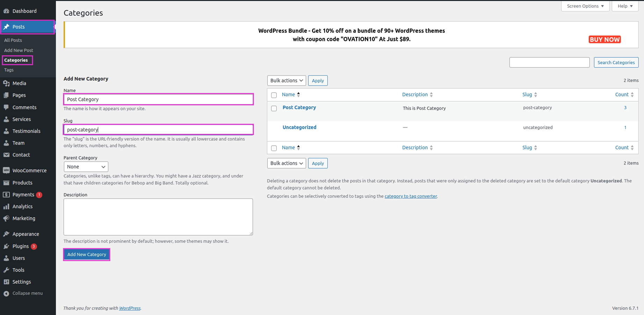644x315 pixels.
Task: Check the Post Category row checkbox
Action: 274,108
